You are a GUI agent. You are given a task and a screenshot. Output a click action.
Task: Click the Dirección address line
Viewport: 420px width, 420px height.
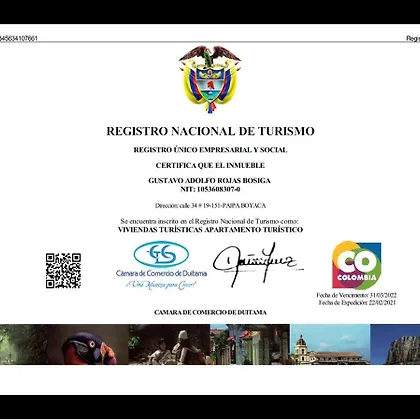click(x=210, y=206)
